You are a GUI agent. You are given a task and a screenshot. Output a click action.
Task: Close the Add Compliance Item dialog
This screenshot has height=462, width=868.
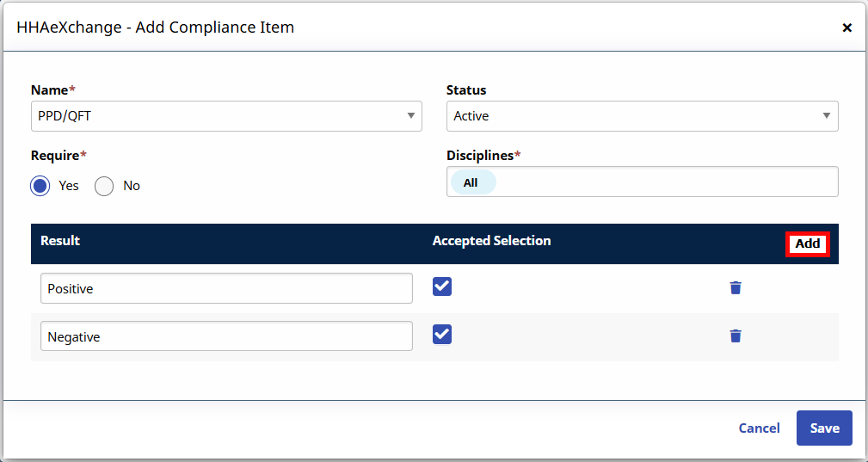tap(846, 28)
